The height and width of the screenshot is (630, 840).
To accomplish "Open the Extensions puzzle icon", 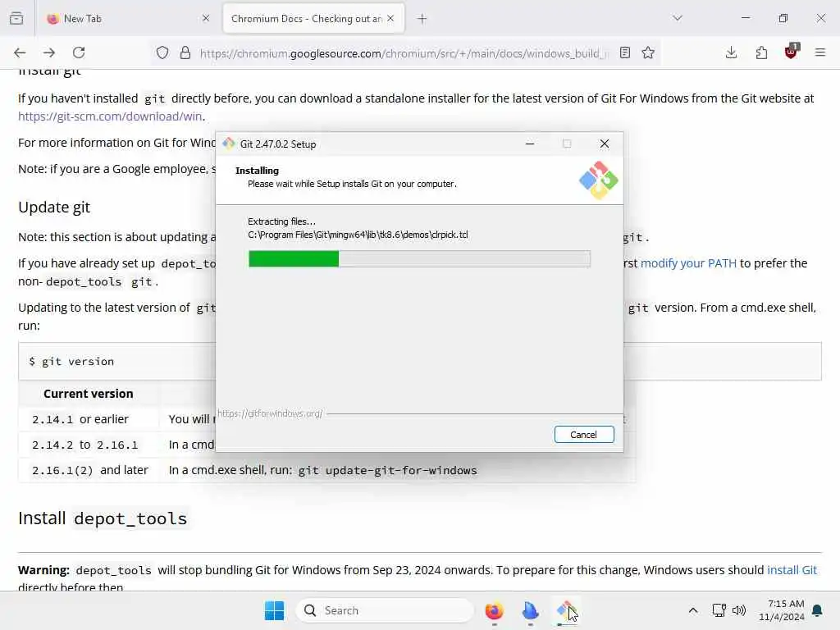I will 761,52.
